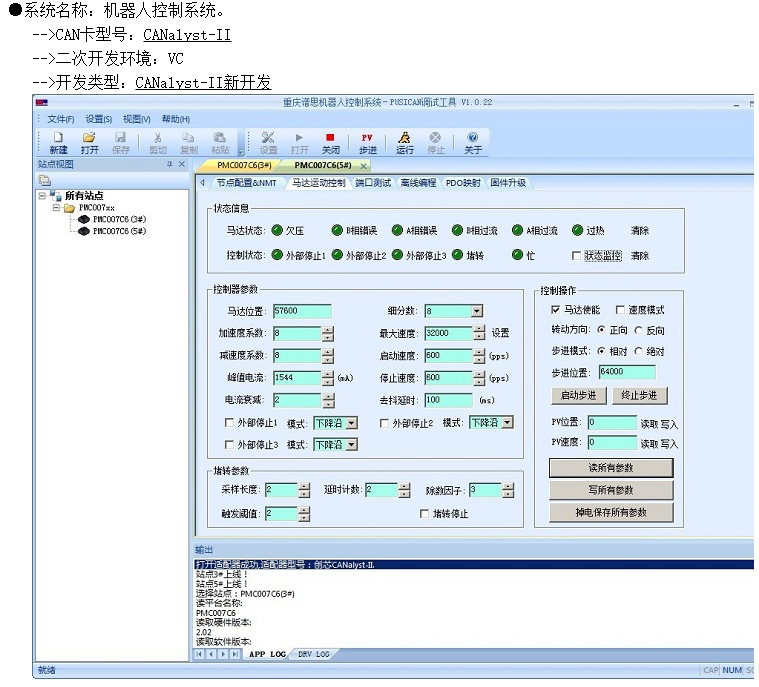
Task: Click the station list icon under 站点视图
Action: 45,181
